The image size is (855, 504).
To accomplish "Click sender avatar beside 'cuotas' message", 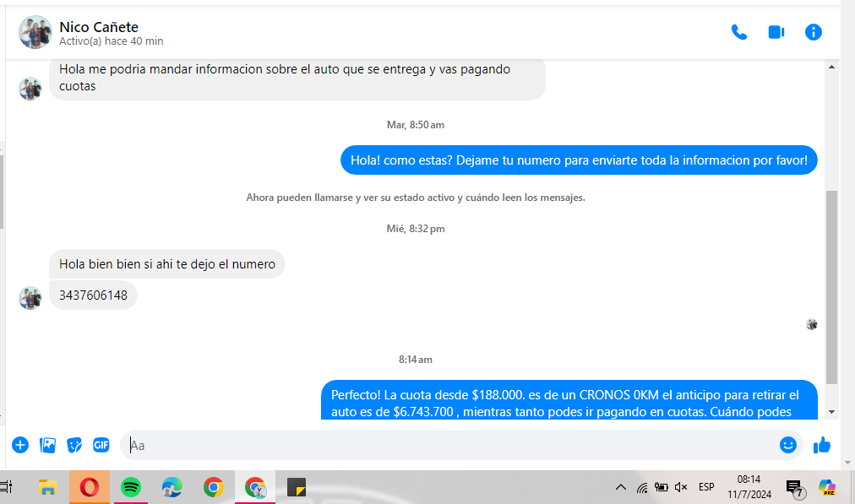I will [x=30, y=89].
